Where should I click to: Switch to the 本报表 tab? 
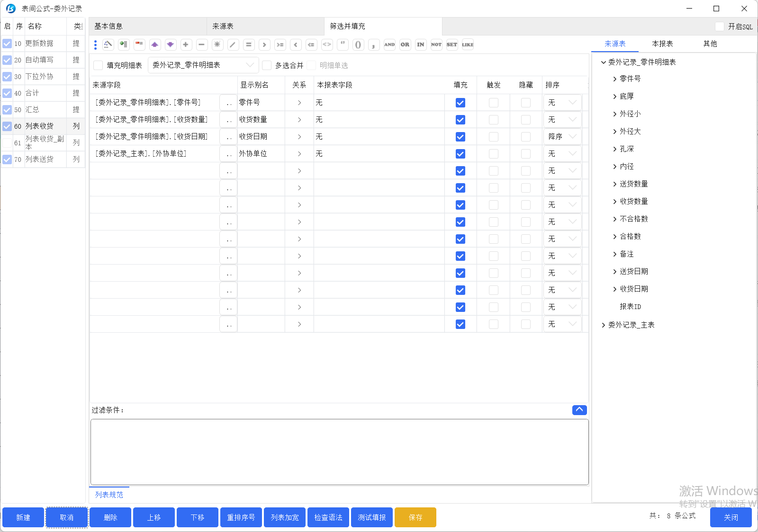(x=662, y=44)
